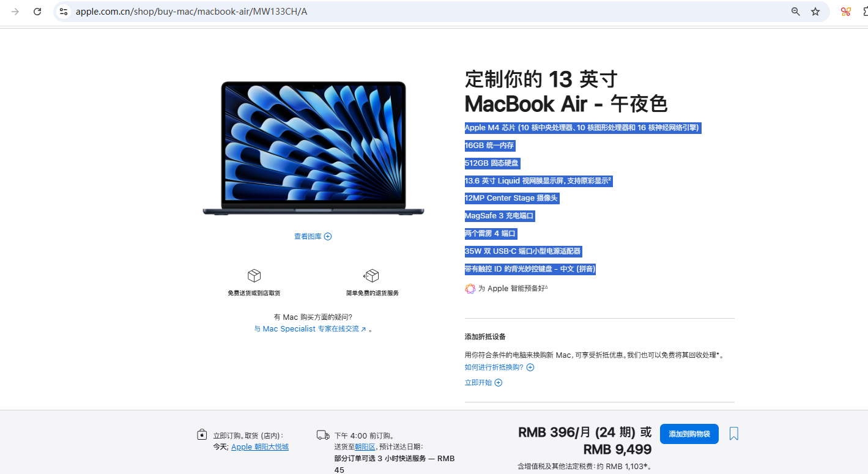
Task: Click the zoom magnifier icon in address bar
Action: [796, 12]
